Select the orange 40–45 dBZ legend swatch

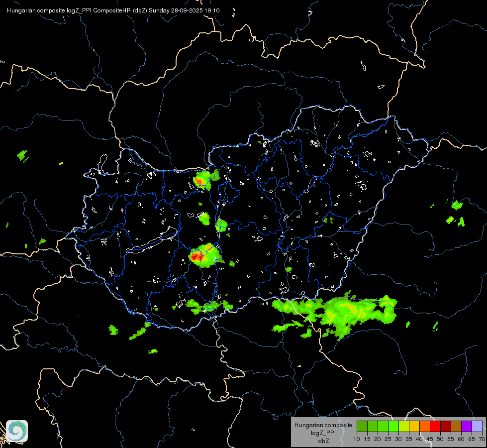pos(425,426)
